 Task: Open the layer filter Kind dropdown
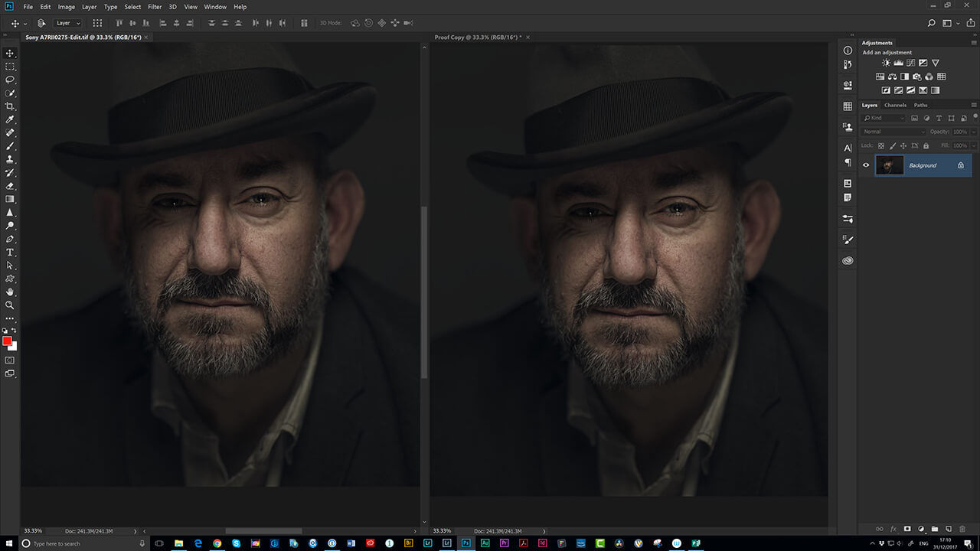[884, 118]
